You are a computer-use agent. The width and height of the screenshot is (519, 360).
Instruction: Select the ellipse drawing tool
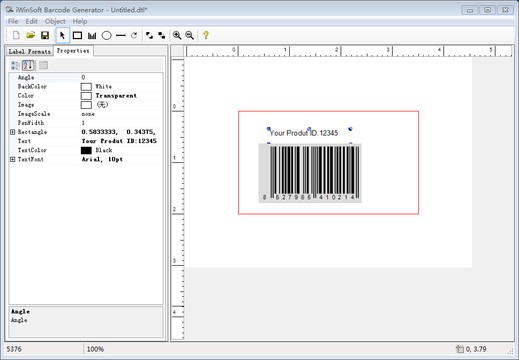tap(106, 35)
